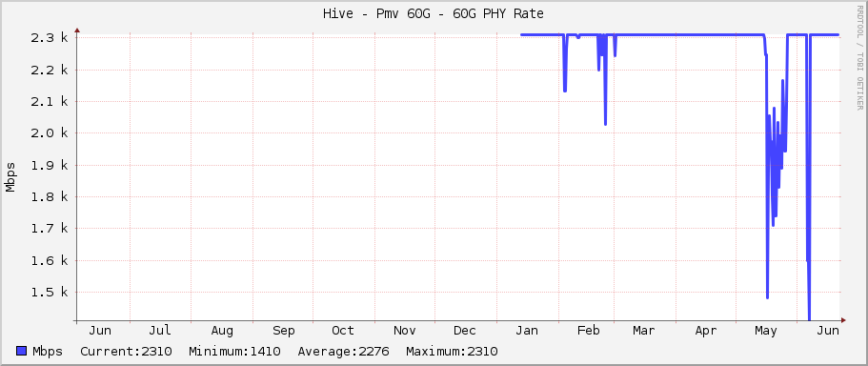
Task: Select the 'Minimum:1410' legend value
Action: [x=234, y=351]
